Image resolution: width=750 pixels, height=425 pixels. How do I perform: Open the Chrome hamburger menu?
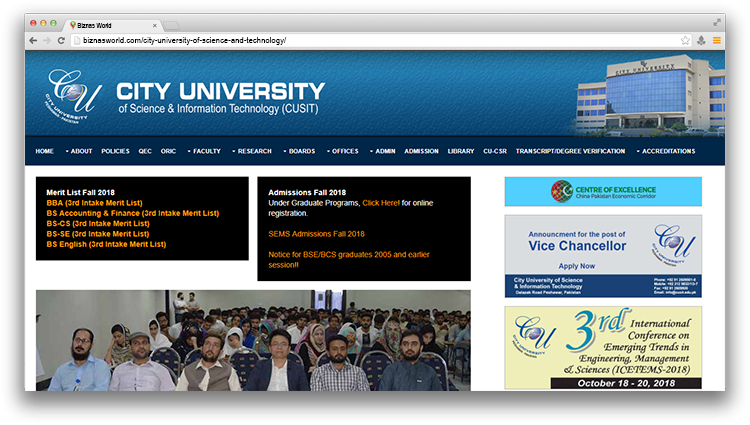click(x=716, y=40)
